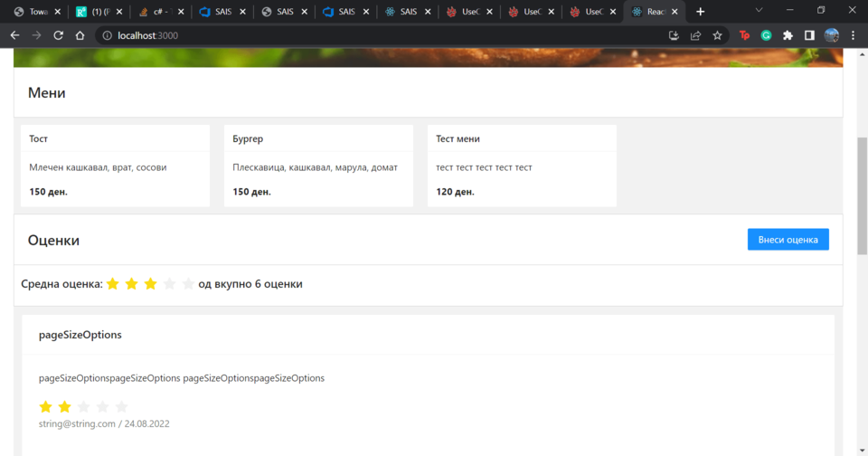868x456 pixels.
Task: Open Chrome three-dot menu
Action: click(853, 35)
